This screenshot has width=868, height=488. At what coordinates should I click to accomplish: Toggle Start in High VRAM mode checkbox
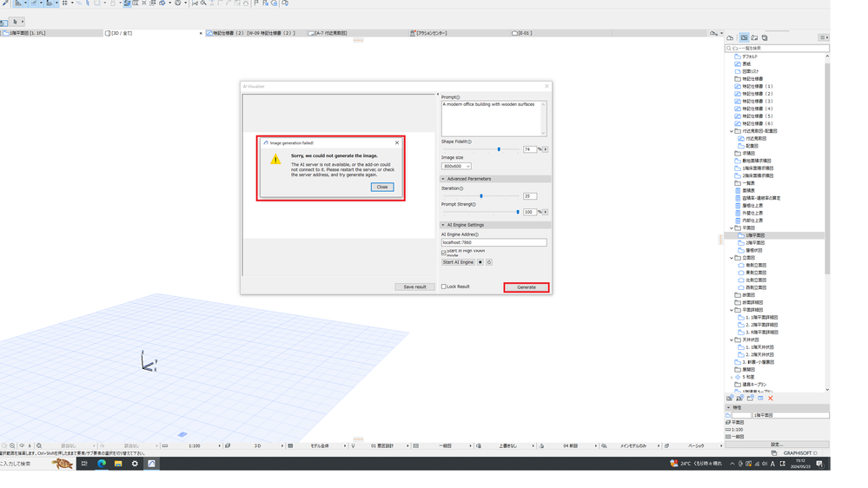444,253
